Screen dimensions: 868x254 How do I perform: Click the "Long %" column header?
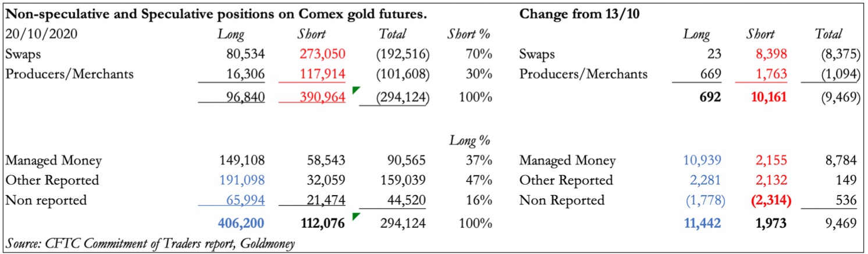click(x=470, y=140)
